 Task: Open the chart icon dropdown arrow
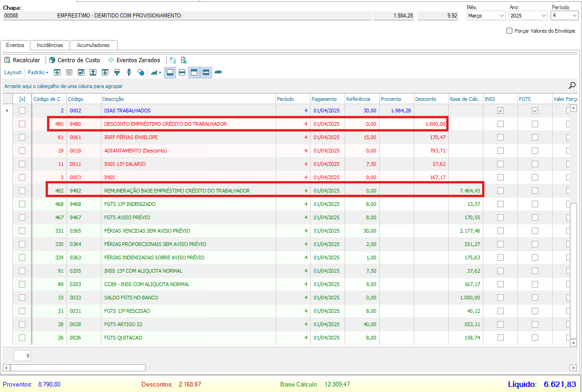(x=160, y=73)
